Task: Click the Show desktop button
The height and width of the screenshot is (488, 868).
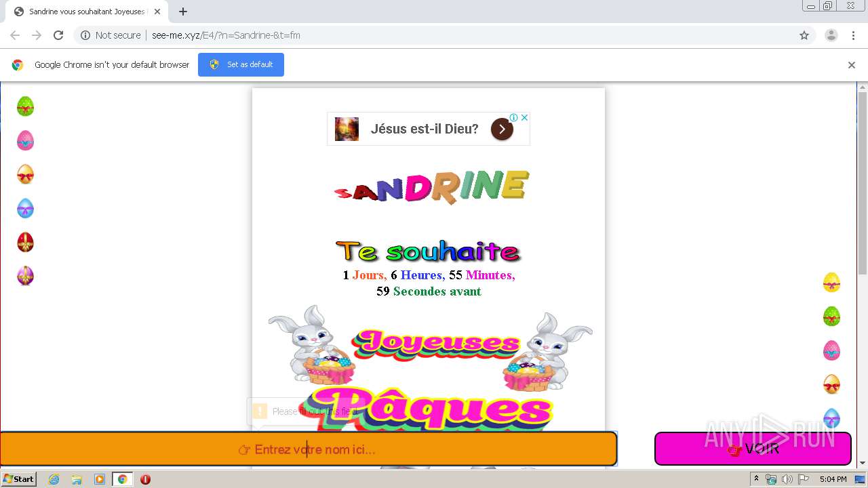Action: [860, 479]
